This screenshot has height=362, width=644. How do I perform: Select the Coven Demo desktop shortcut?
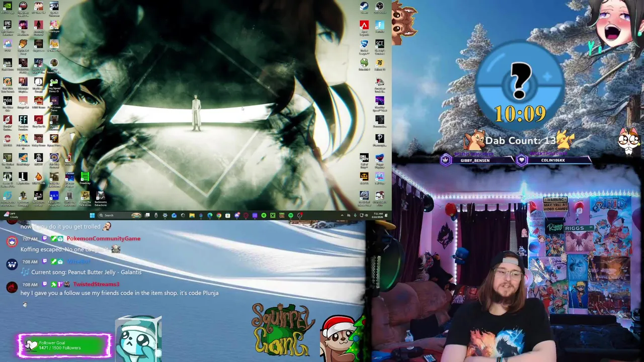click(54, 103)
